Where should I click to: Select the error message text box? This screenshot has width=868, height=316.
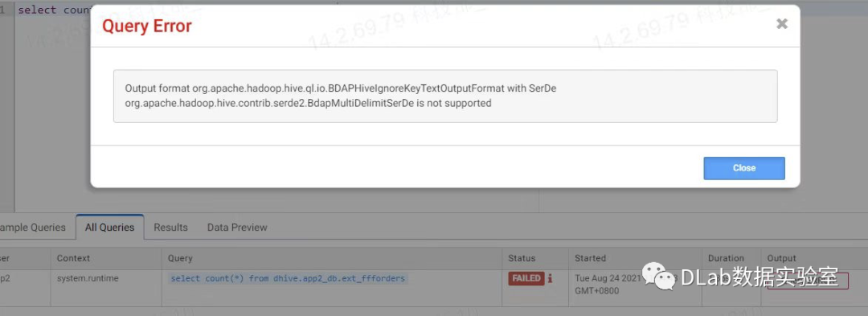point(445,96)
